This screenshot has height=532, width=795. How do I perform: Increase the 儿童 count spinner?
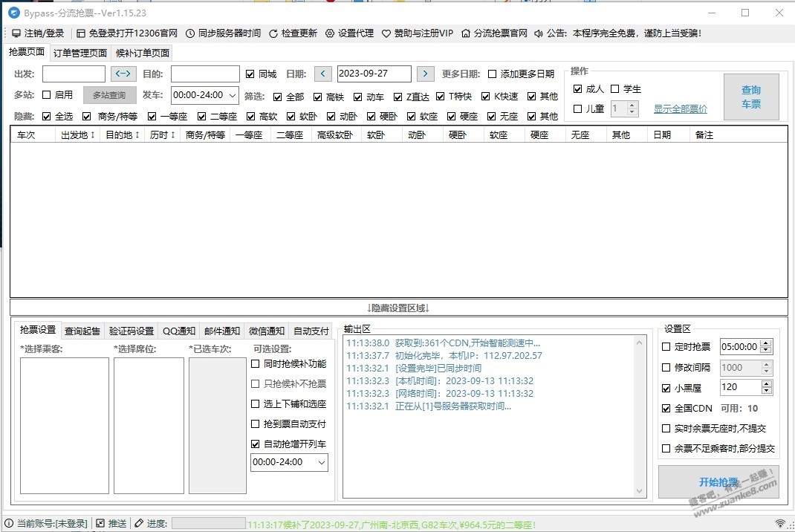coord(632,106)
